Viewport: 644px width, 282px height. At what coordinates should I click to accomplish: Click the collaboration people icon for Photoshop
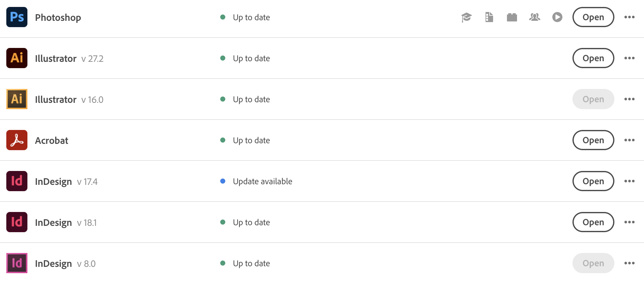pos(535,17)
